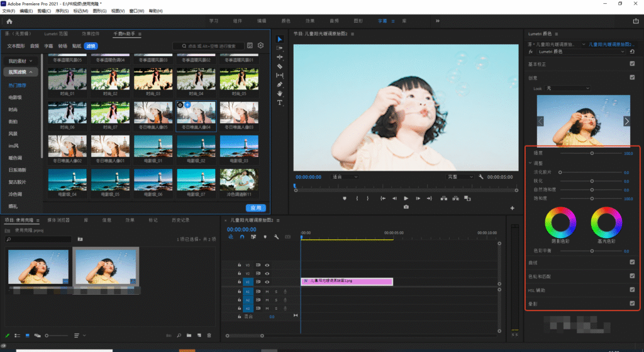The image size is (644, 352).
Task: Select the Type (T) tool
Action: [x=280, y=102]
